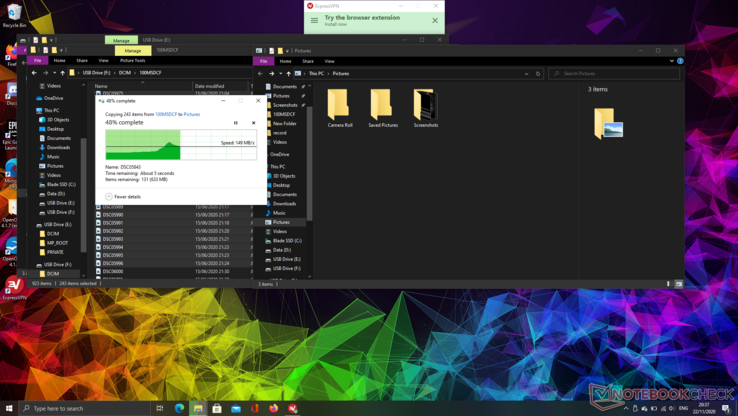Open File menu in USB Drive window
Viewport: 738px width, 416px height.
coord(38,61)
